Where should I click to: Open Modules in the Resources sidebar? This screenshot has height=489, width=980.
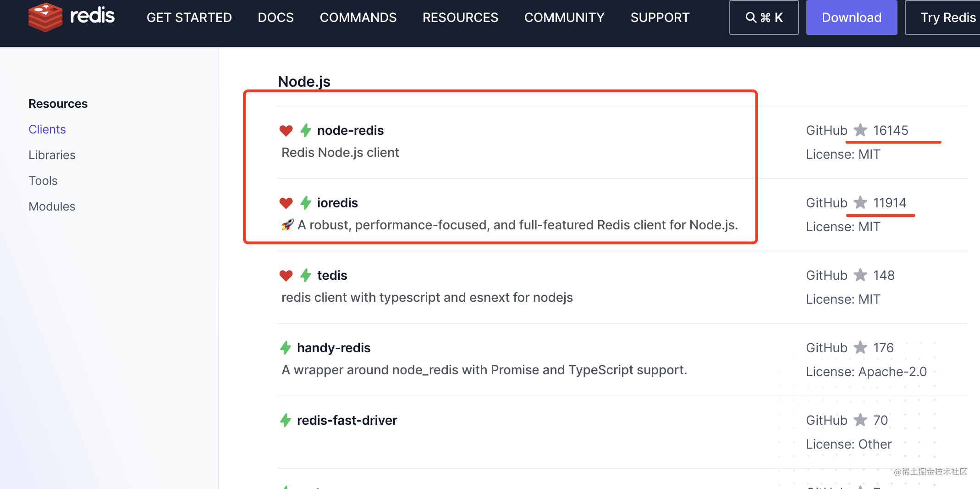[x=52, y=206]
